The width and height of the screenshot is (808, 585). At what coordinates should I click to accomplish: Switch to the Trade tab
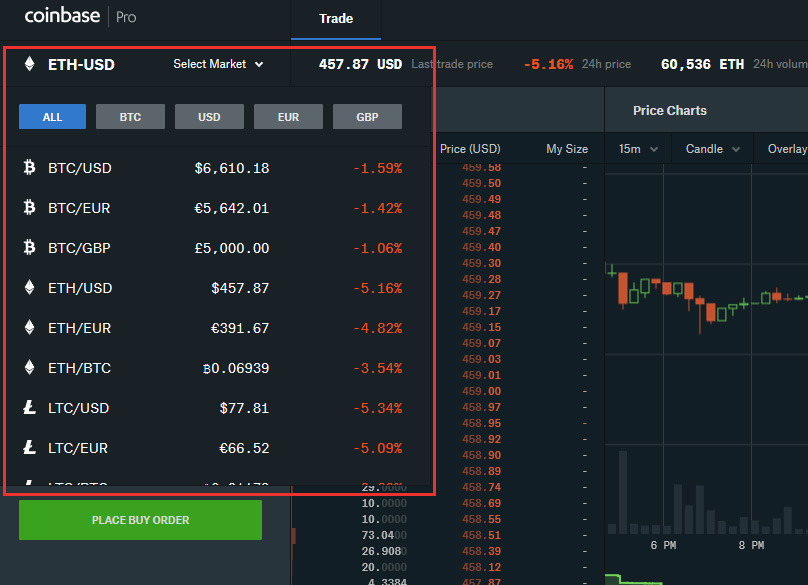336,19
